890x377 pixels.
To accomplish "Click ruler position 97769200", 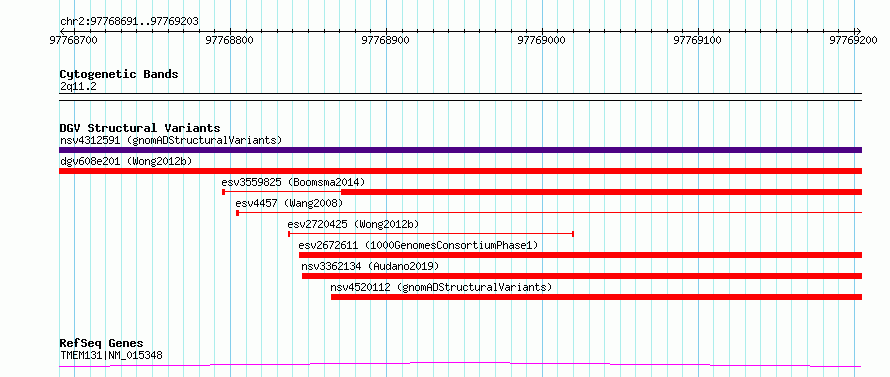I will pyautogui.click(x=854, y=40).
